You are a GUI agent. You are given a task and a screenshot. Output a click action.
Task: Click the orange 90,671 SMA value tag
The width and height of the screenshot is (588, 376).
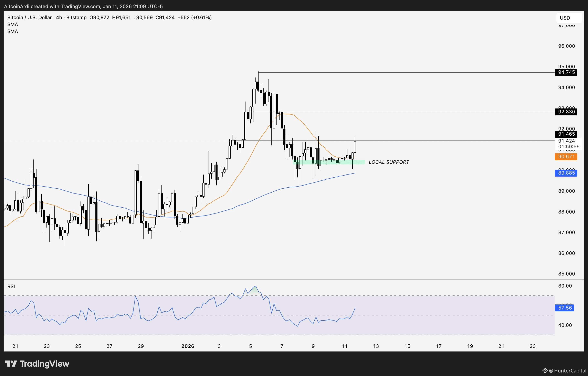[566, 157]
